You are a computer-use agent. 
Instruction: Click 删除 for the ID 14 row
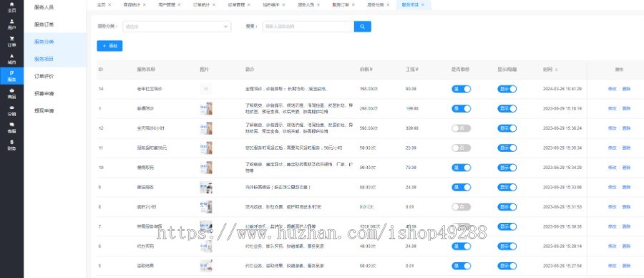(626, 89)
